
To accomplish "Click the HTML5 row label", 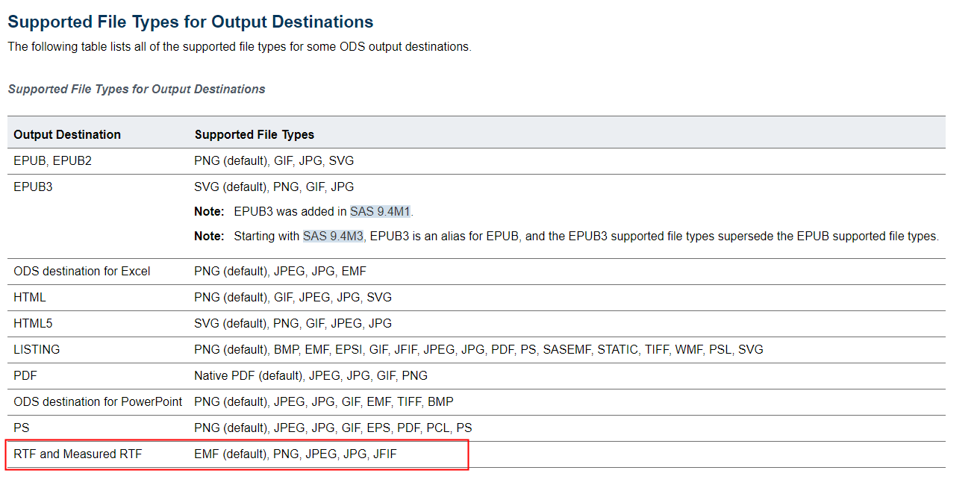I will tap(33, 323).
